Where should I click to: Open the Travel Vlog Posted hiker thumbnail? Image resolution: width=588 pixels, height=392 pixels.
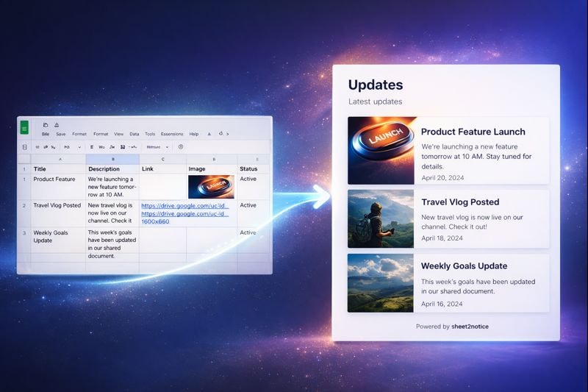point(381,218)
